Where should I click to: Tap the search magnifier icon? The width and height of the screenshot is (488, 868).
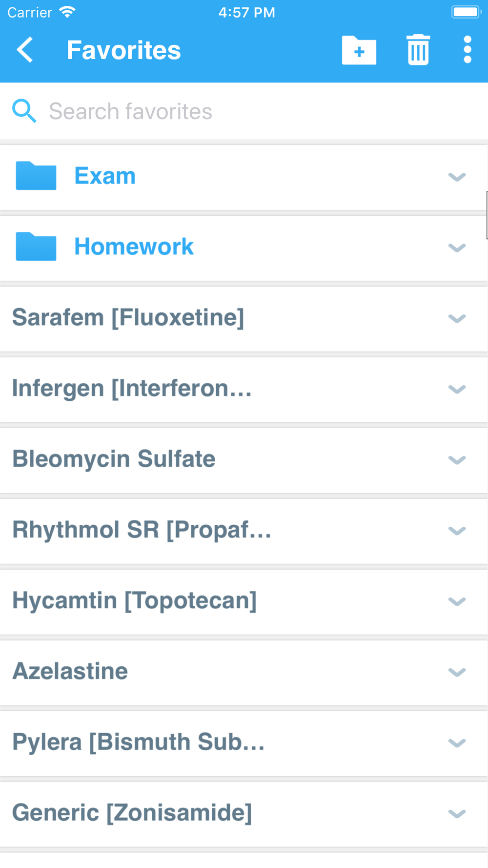click(x=24, y=111)
